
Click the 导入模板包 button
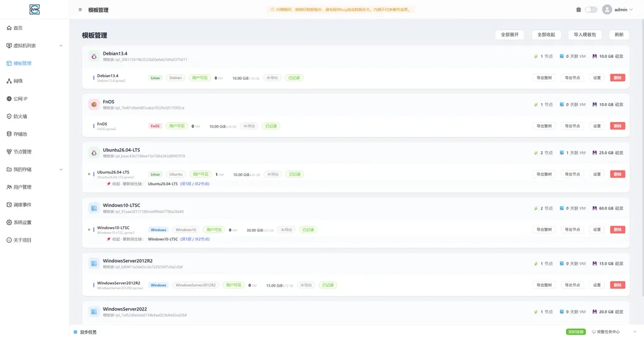tap(585, 35)
